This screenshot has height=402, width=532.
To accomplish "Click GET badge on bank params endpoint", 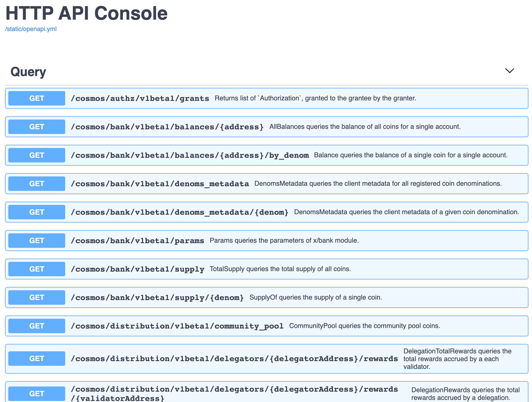I will click(36, 240).
